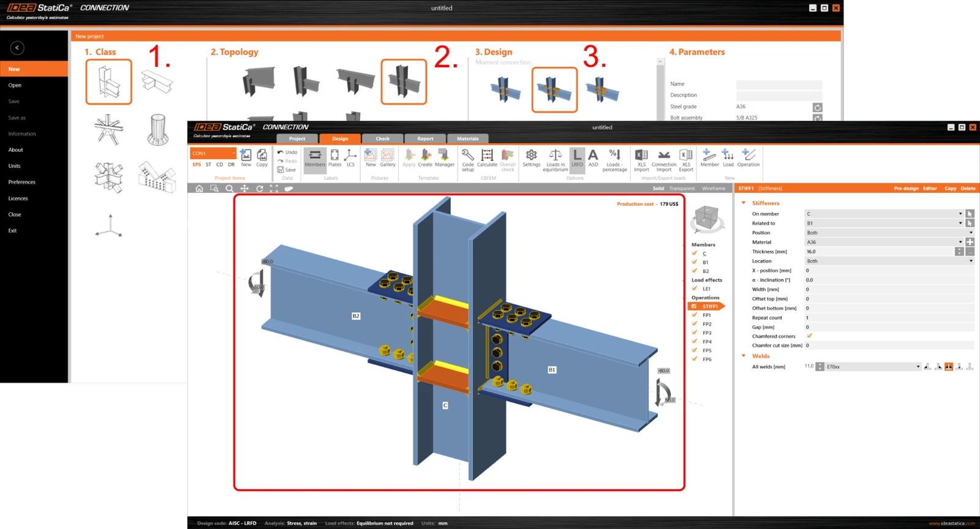The image size is (980, 529).
Task: Switch to the Report tab
Action: (425, 138)
